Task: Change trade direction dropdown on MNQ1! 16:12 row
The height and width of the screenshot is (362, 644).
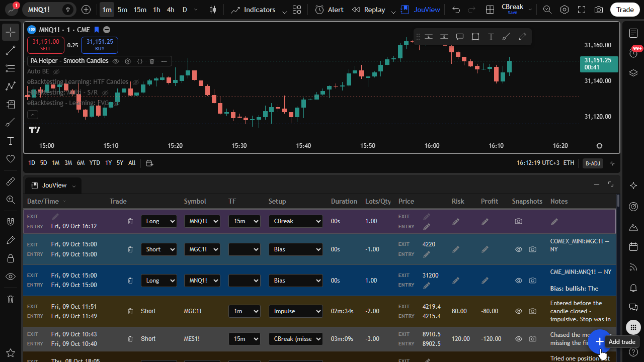Action: (159, 221)
